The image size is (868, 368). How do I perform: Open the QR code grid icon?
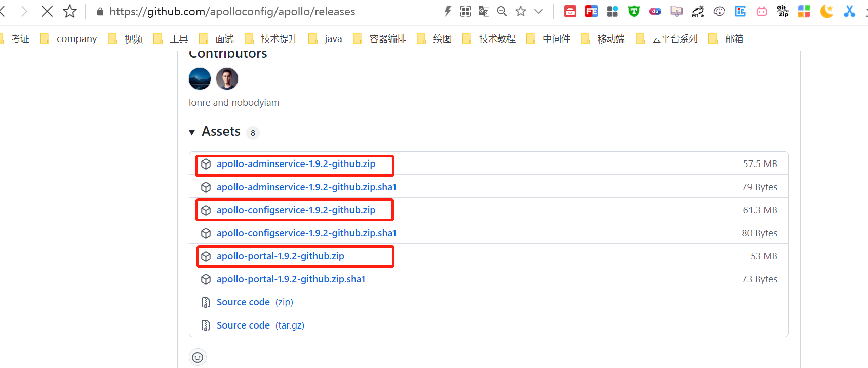coord(465,11)
